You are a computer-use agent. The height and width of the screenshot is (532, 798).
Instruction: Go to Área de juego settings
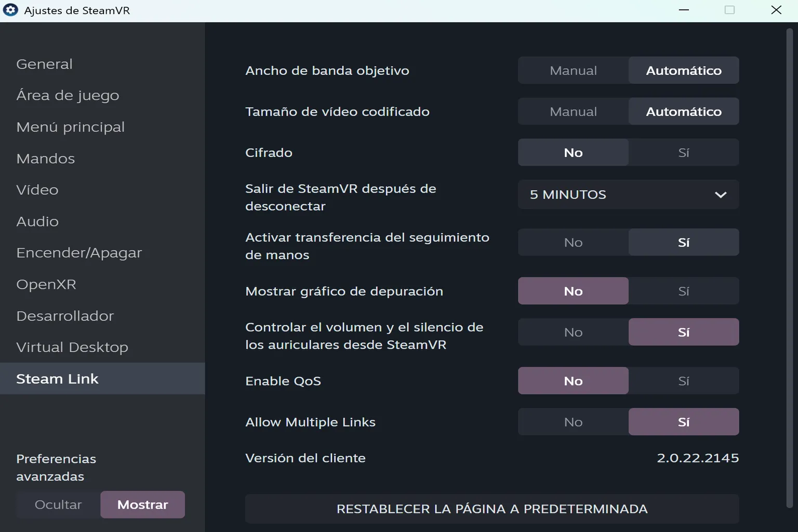[102, 96]
